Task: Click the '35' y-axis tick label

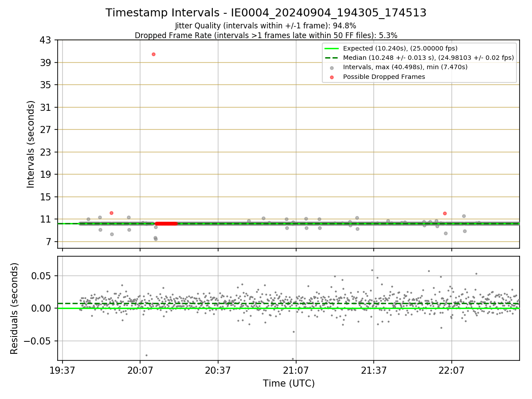Action: coord(46,85)
